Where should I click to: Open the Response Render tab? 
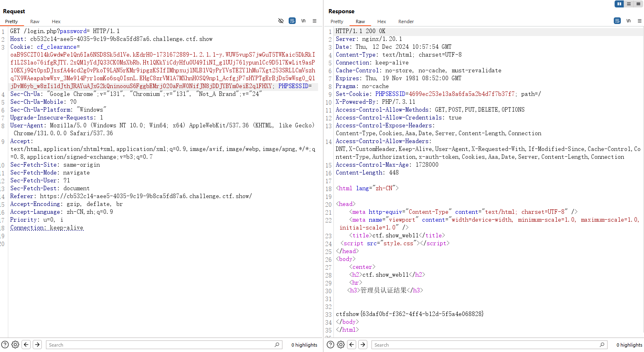tap(406, 22)
